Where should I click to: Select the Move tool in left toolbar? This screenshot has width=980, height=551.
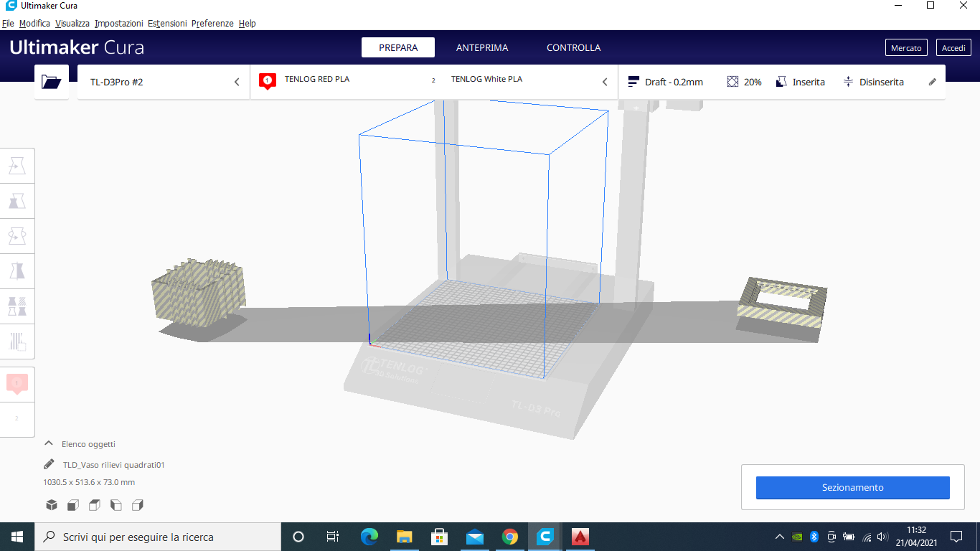pos(17,166)
